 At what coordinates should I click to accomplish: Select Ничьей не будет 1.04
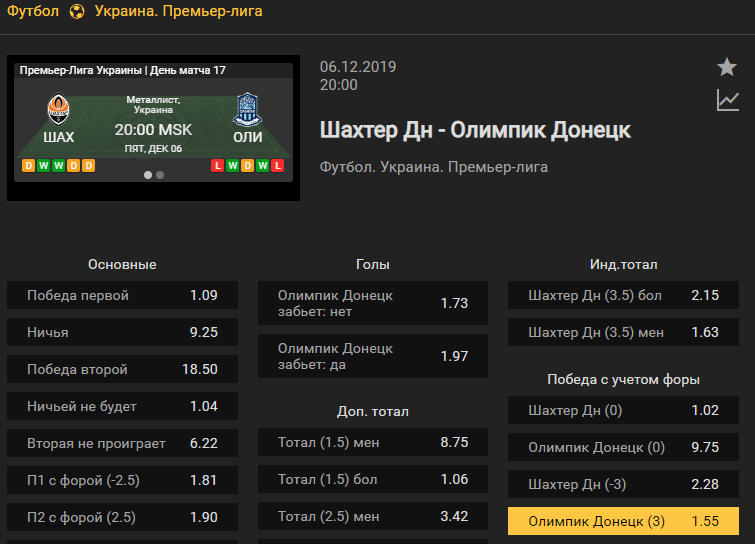[122, 406]
